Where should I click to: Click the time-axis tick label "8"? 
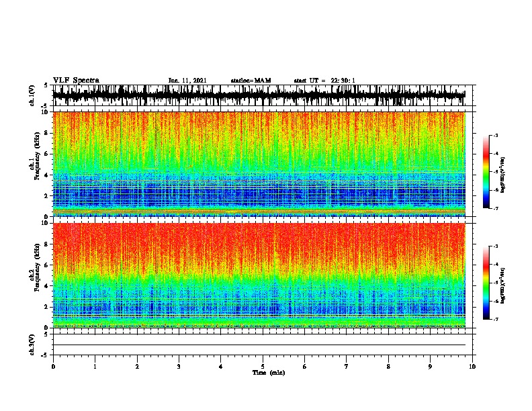[388, 367]
